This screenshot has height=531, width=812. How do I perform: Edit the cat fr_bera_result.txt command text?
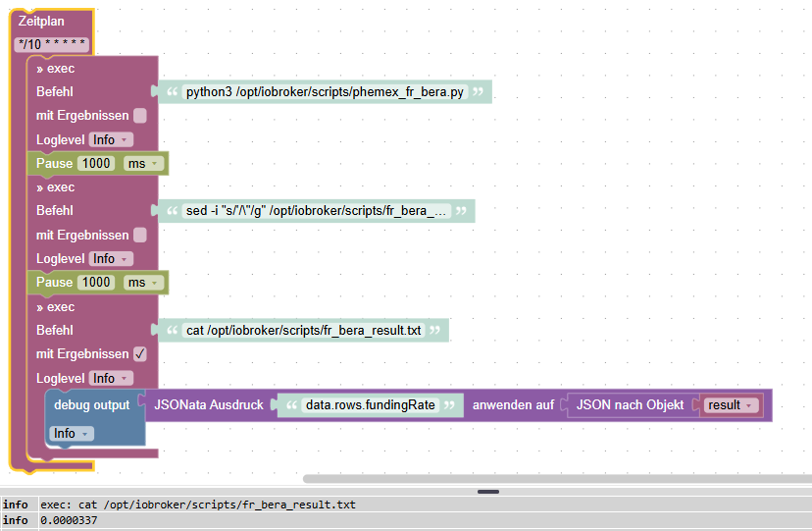pos(303,331)
